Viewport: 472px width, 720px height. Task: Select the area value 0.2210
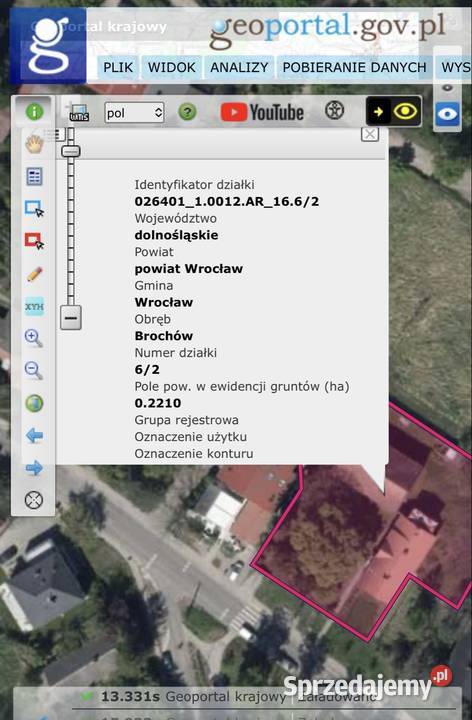click(x=158, y=403)
